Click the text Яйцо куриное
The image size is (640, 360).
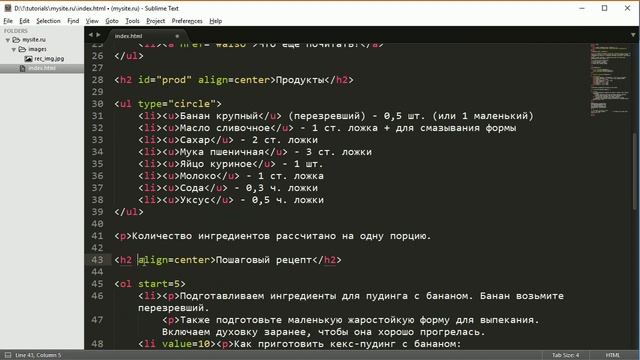click(x=216, y=164)
